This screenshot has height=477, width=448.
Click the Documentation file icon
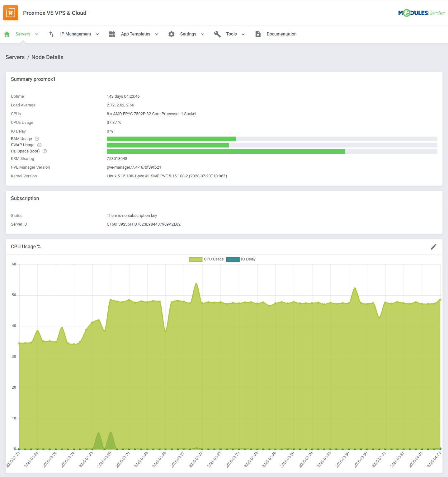click(x=258, y=34)
